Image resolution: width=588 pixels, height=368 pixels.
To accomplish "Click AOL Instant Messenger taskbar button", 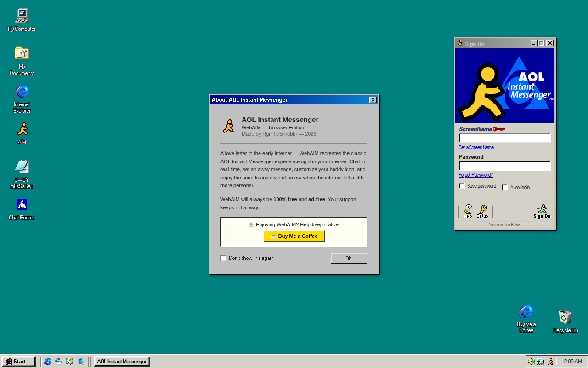I will point(122,362).
